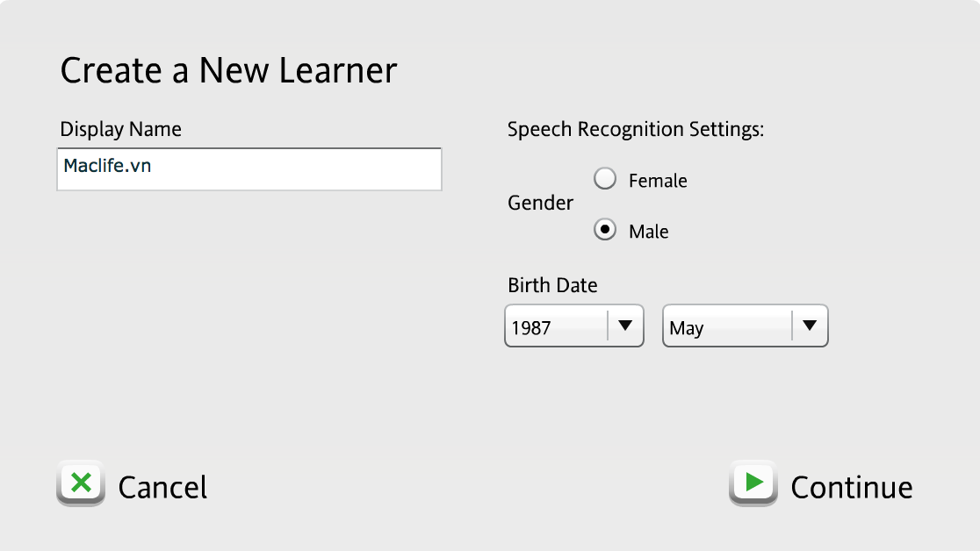Select the Female gender radio button
The image size is (980, 551).
coord(605,180)
